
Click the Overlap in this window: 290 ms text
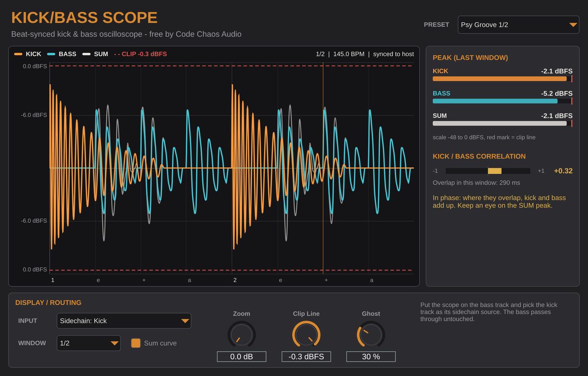click(x=476, y=183)
